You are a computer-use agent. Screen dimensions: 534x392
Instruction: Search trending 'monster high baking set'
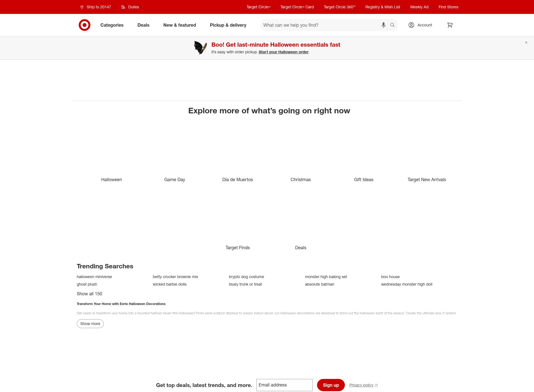pyautogui.click(x=326, y=277)
